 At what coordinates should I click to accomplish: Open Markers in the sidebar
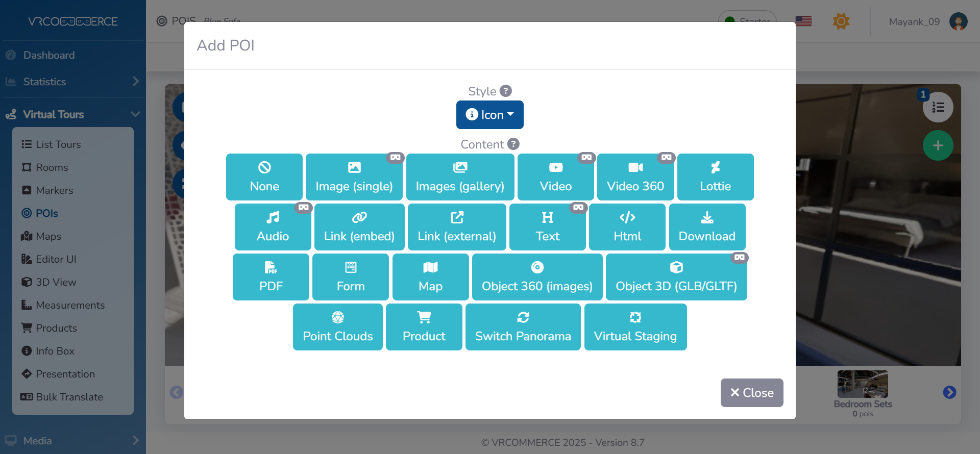pos(54,190)
